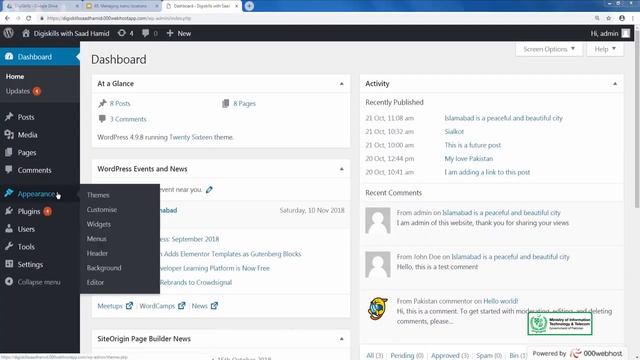640x360 pixels.
Task: Open the WordCamps link
Action: [x=157, y=306]
